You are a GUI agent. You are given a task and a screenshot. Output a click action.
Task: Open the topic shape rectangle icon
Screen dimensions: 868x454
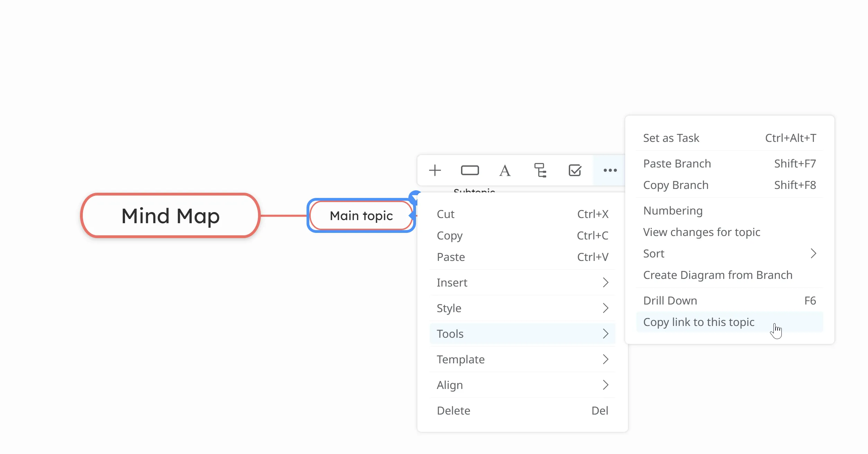click(x=470, y=170)
